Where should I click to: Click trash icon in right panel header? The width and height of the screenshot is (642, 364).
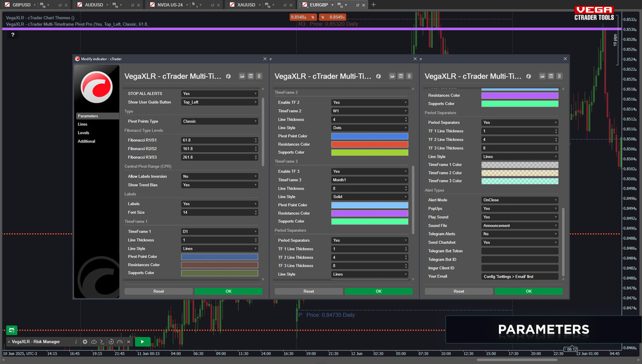[x=560, y=76]
